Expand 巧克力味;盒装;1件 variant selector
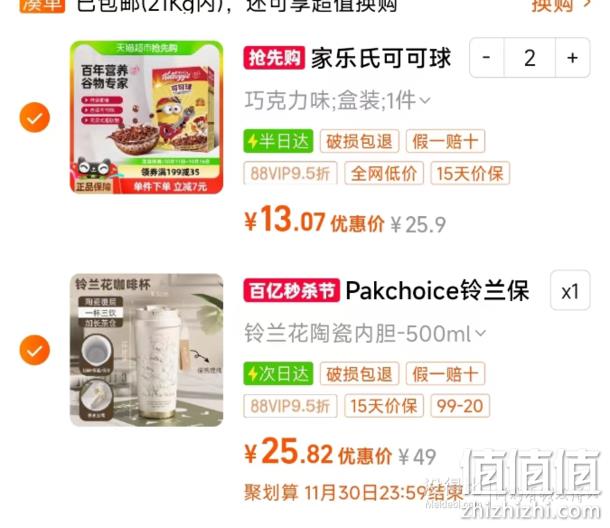610x528 pixels. [337, 100]
